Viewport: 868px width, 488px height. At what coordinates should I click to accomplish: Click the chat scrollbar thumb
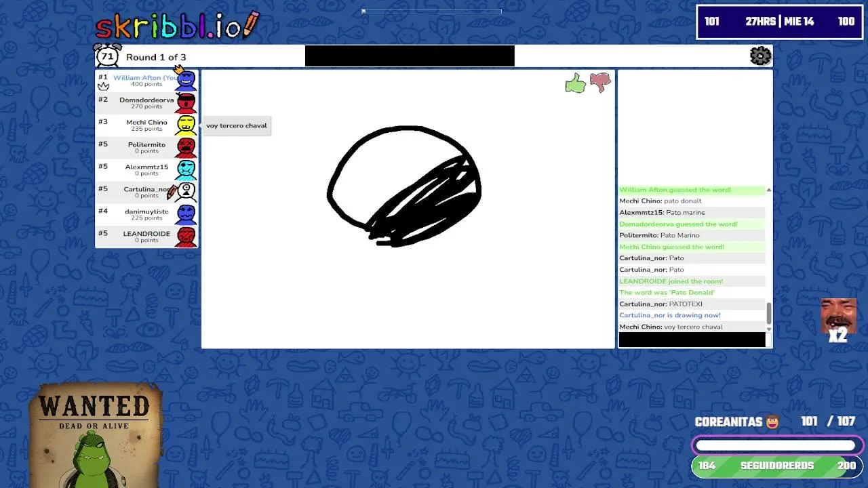[x=769, y=313]
